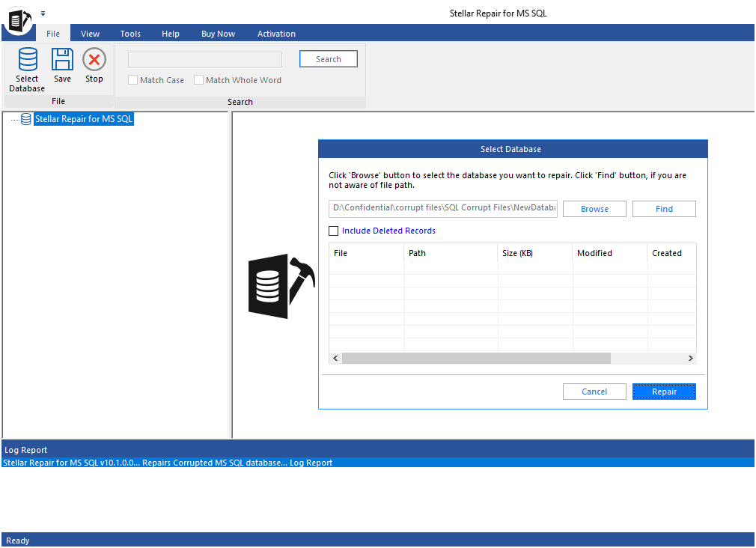Toggle the Match Case checkbox

(132, 80)
